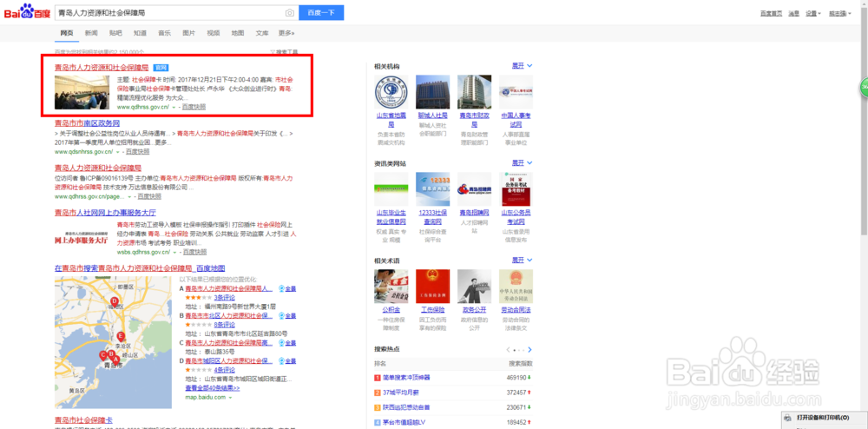The height and width of the screenshot is (429, 868).
Task: Click the 公积金 thumbnail image
Action: click(391, 287)
